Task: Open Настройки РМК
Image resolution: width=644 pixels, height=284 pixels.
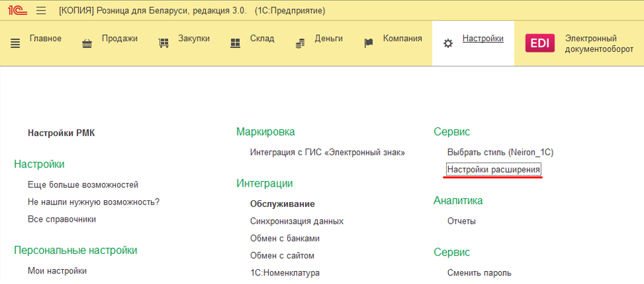Action: pyautogui.click(x=61, y=132)
